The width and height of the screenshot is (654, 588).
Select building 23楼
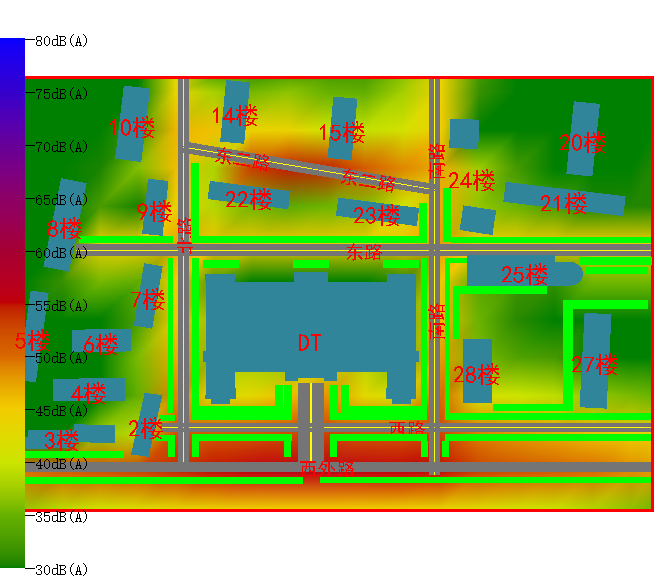(x=376, y=213)
